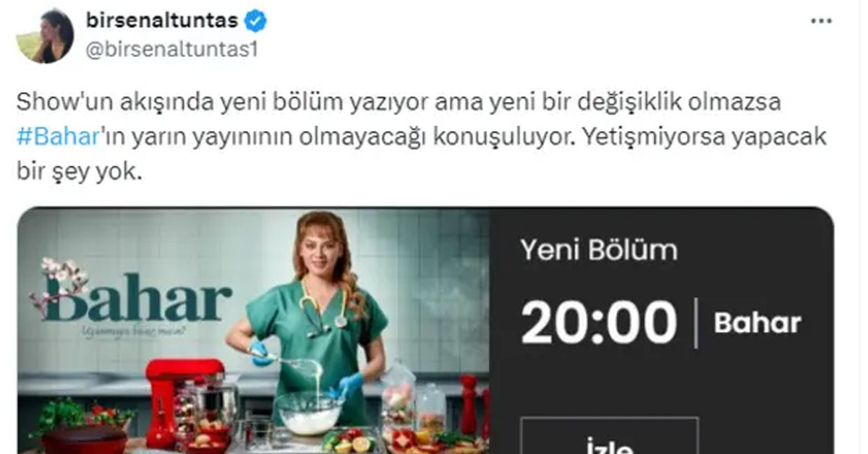The height and width of the screenshot is (454, 868).
Task: Click the red stand mixer in poster
Action: pyautogui.click(x=184, y=403)
